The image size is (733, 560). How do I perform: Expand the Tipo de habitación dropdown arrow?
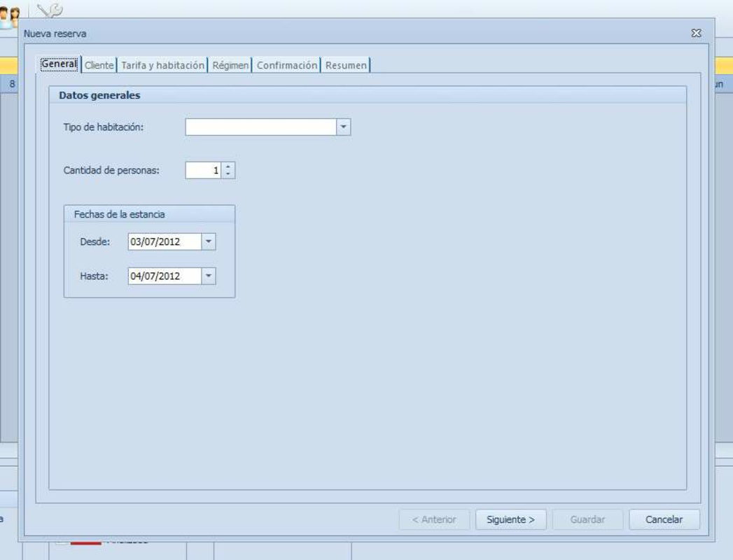pos(343,127)
